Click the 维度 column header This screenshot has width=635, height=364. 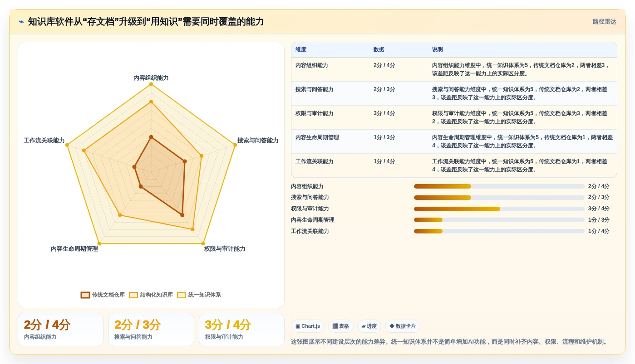pyautogui.click(x=301, y=50)
